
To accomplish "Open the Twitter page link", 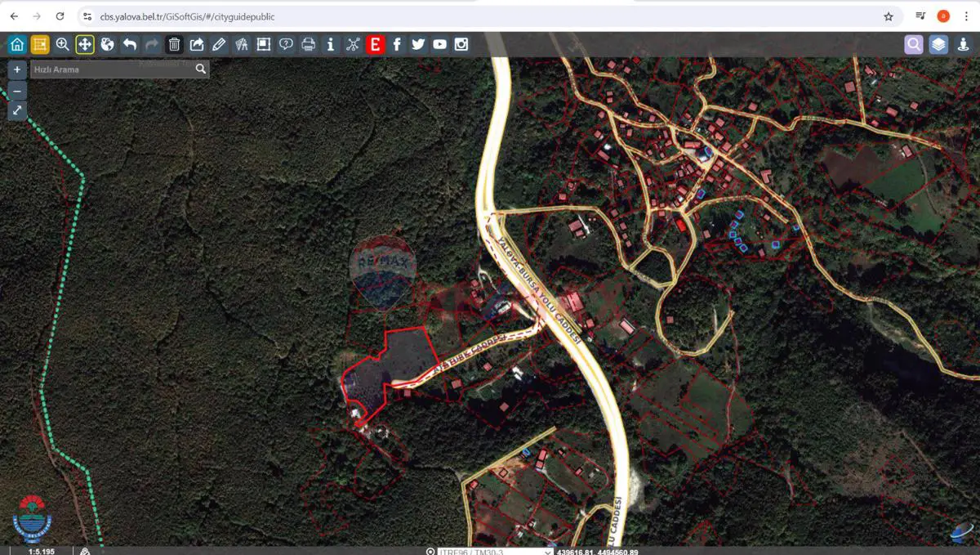I will (x=418, y=45).
